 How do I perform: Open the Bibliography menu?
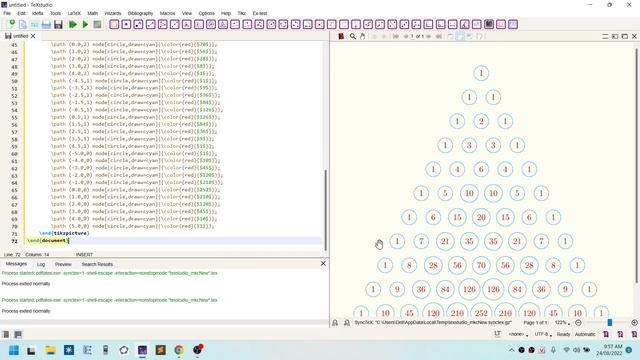140,13
